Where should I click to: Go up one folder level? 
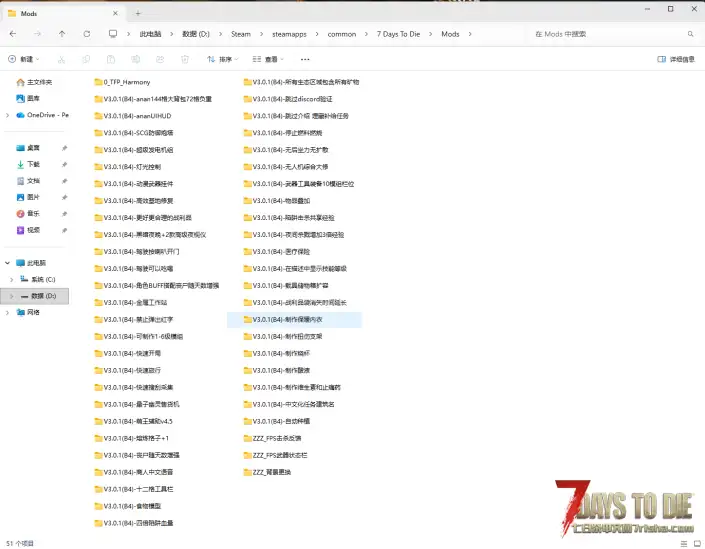tap(62, 34)
